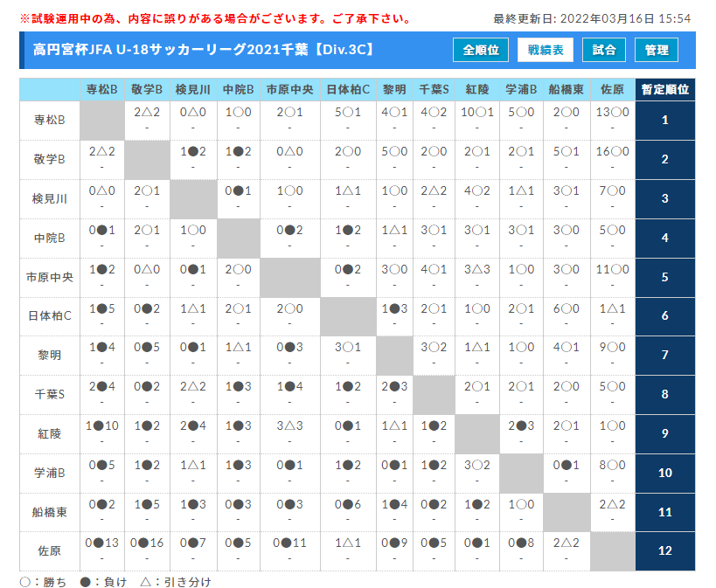Click the 最終更新日 timestamp text
This screenshot has width=716, height=588.
[x=592, y=18]
